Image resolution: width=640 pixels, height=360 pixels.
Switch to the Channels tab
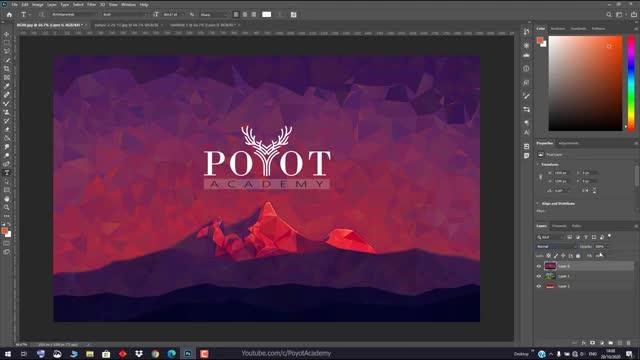(x=559, y=226)
